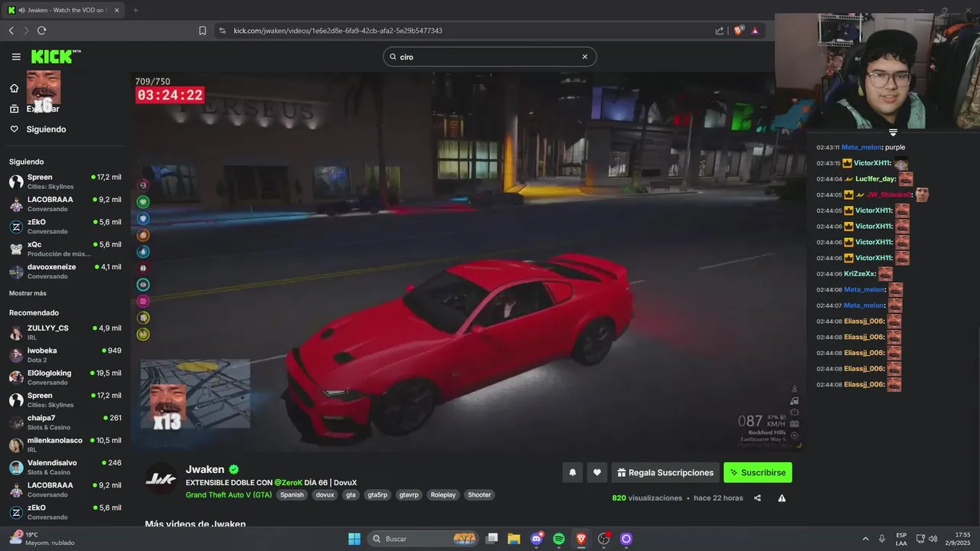Bookmark this page
The width and height of the screenshot is (980, 551).
(202, 31)
